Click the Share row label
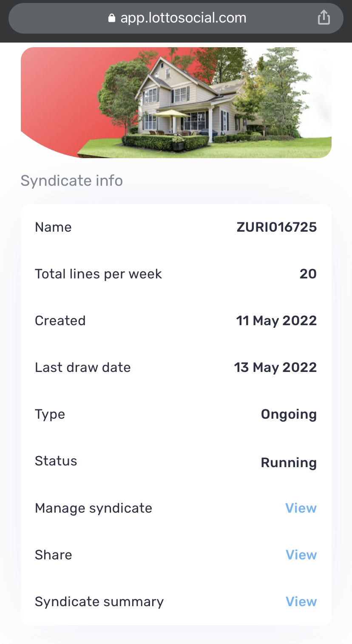 tap(54, 555)
